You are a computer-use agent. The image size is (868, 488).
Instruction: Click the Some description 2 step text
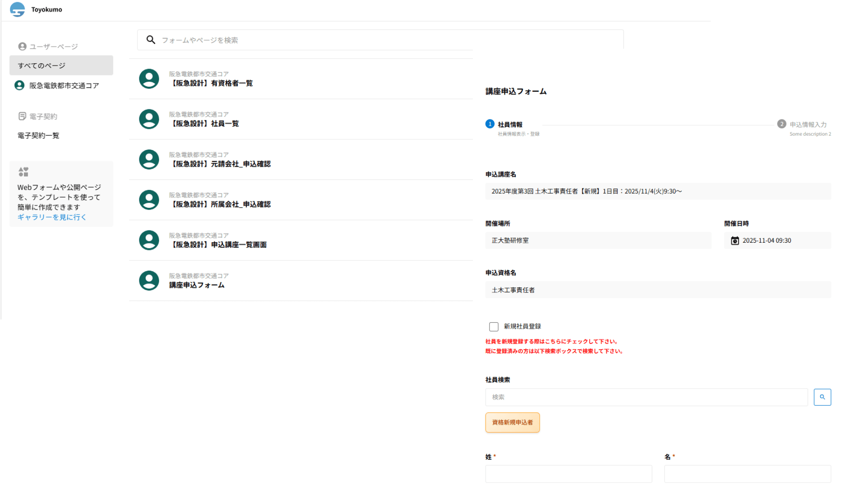tap(810, 134)
